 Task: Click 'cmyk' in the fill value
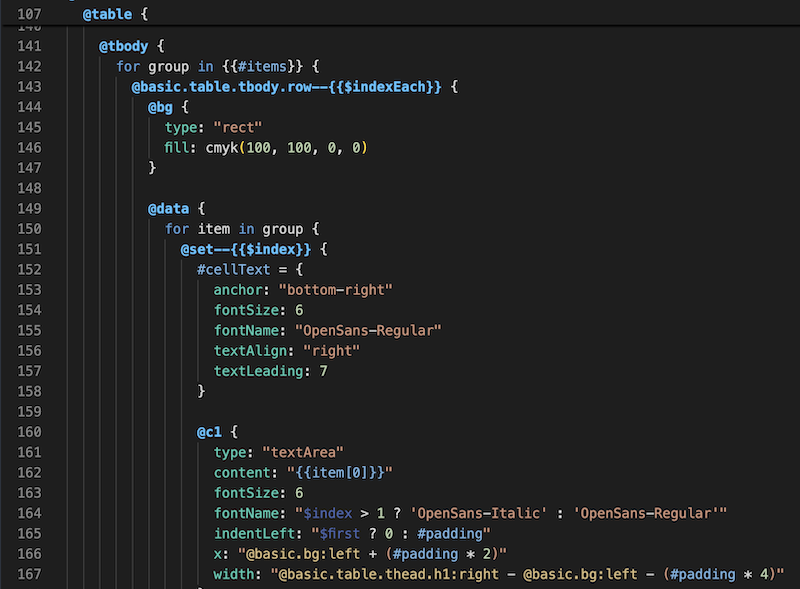point(221,148)
